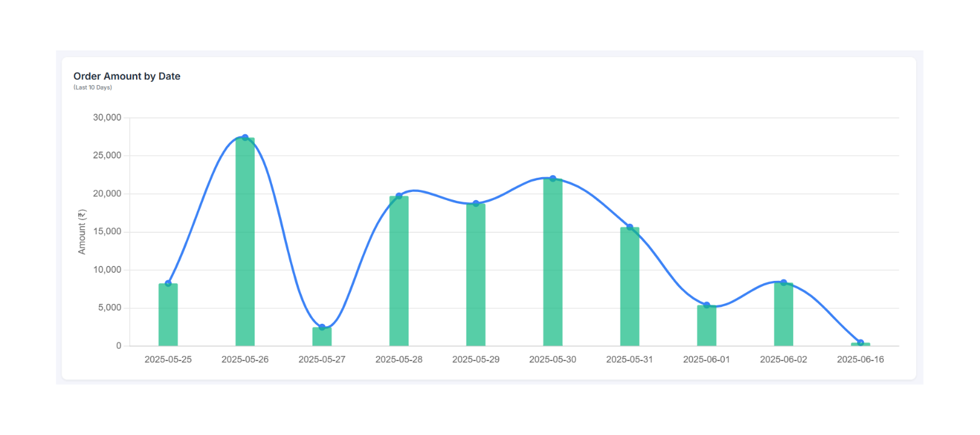Click the 2025-05-28 x-axis date label
The height and width of the screenshot is (435, 980).
(399, 359)
